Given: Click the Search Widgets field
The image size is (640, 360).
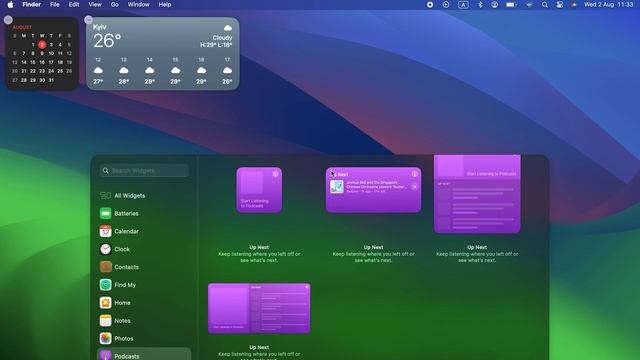Looking at the screenshot, I should pyautogui.click(x=144, y=171).
